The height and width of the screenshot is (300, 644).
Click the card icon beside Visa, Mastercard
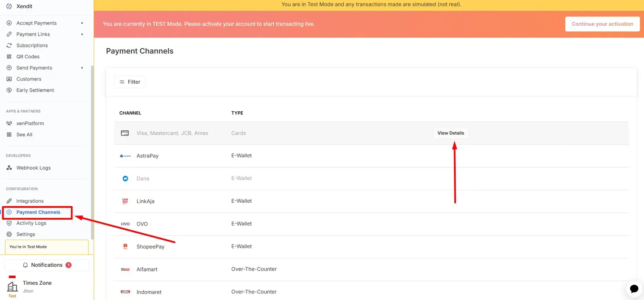click(125, 133)
